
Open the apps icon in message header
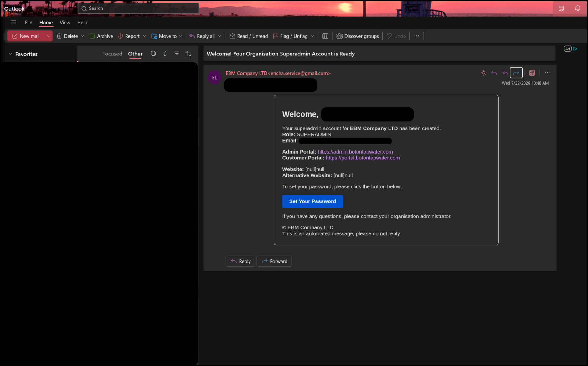532,73
